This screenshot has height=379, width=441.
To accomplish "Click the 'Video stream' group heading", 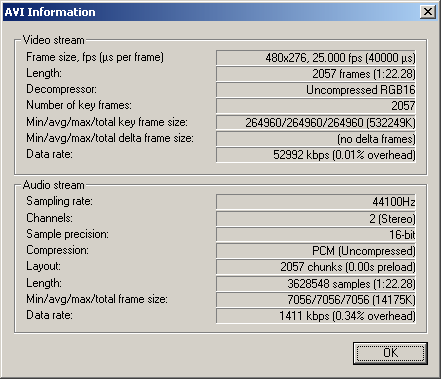I will coord(53,40).
